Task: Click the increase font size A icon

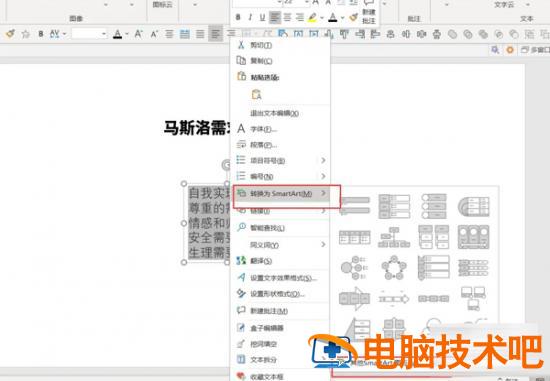Action: [139, 34]
